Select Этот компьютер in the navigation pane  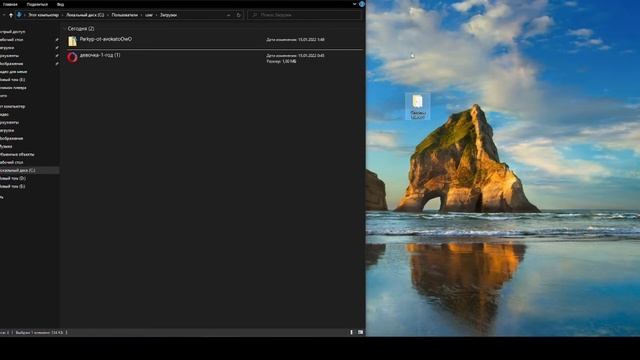click(12, 107)
